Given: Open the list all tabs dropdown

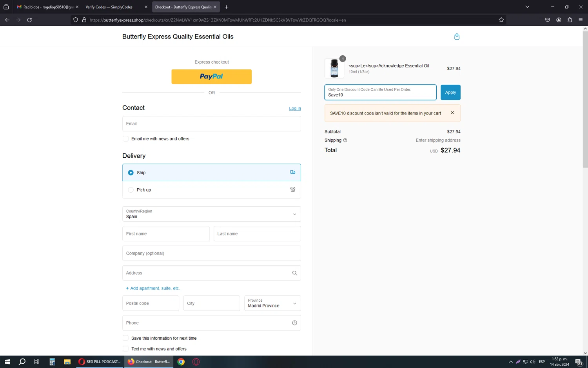Looking at the screenshot, I should pyautogui.click(x=527, y=7).
